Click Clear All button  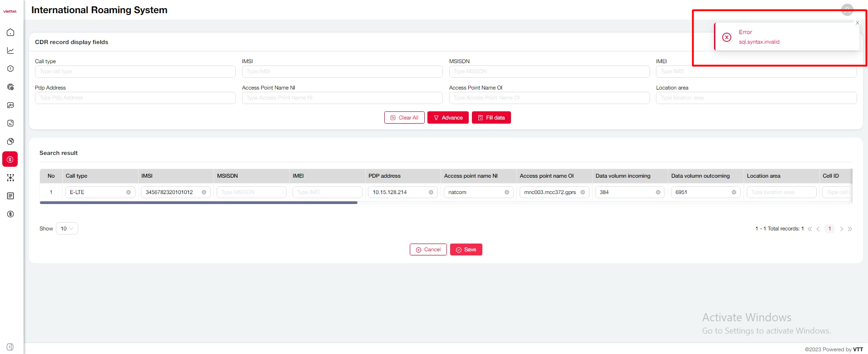point(404,118)
